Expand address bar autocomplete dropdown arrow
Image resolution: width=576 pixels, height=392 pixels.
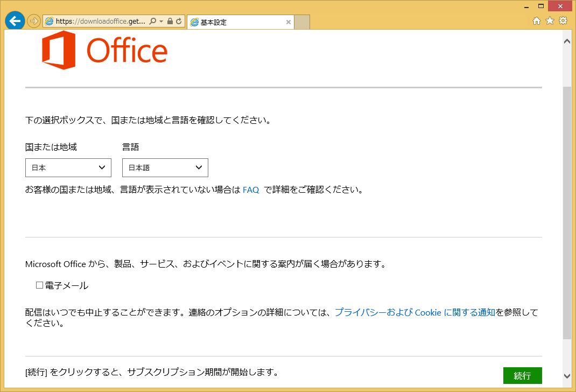pyautogui.click(x=161, y=22)
